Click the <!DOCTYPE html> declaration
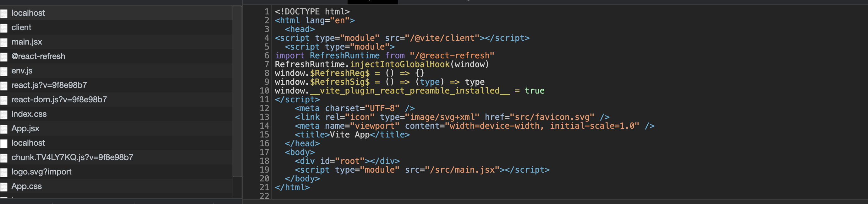868x204 pixels. pyautogui.click(x=312, y=12)
